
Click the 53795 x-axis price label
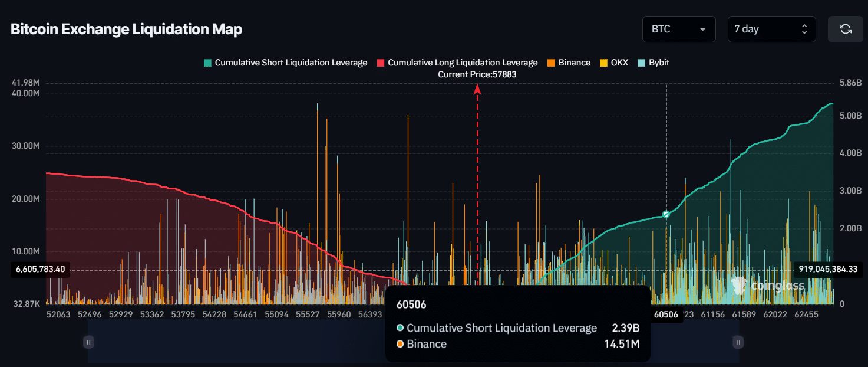[x=184, y=315]
